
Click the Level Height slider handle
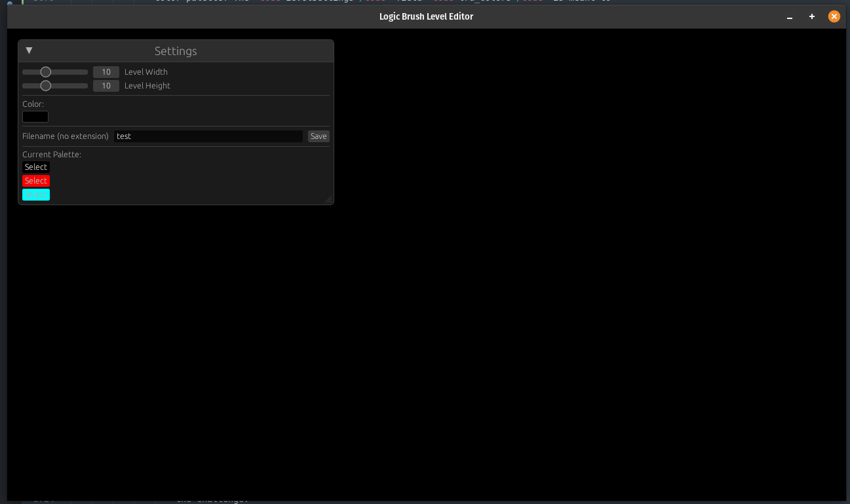[x=46, y=86]
